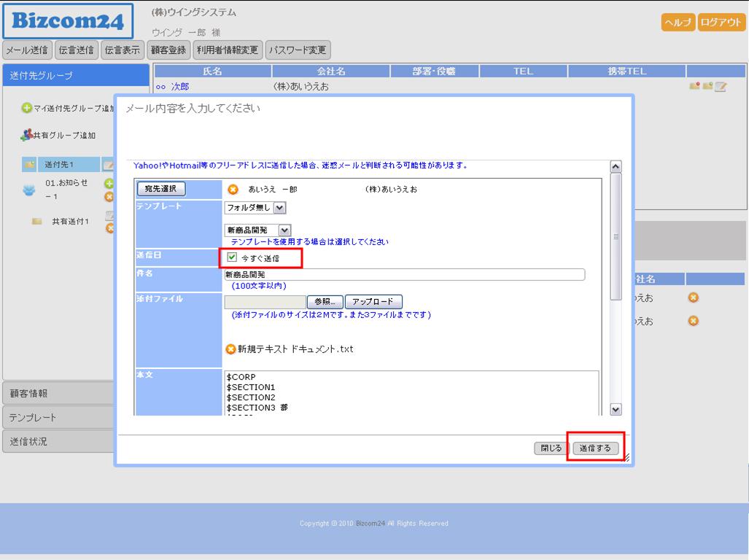Click the Bizcom24 logo
This screenshot has width=749, height=560.
coord(68,22)
